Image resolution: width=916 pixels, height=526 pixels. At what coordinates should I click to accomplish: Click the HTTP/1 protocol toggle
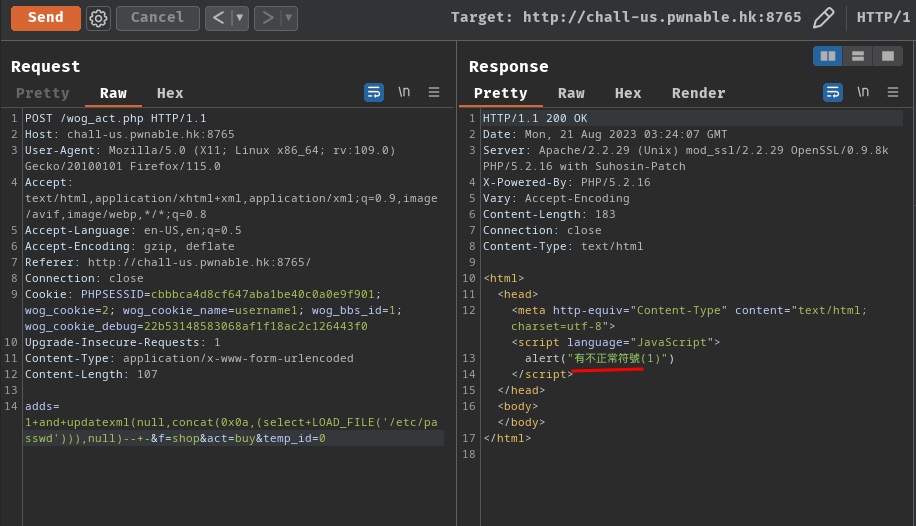pos(883,18)
